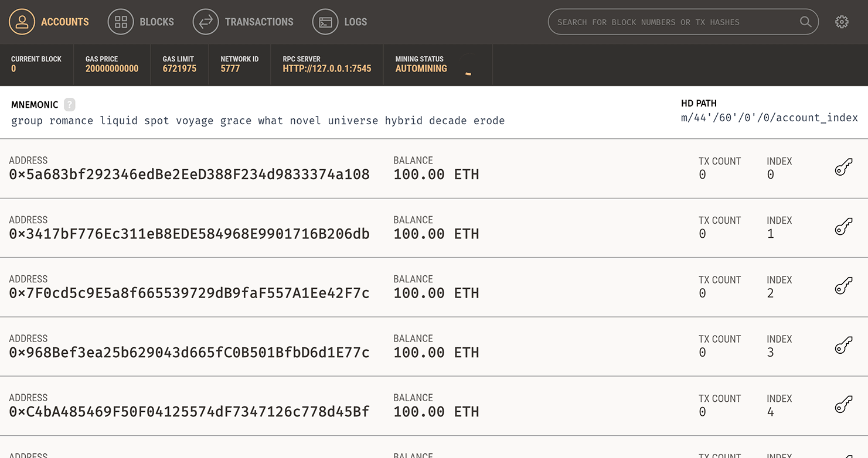Go to the Transactions tab
The width and height of the screenshot is (868, 458).
pos(243,22)
